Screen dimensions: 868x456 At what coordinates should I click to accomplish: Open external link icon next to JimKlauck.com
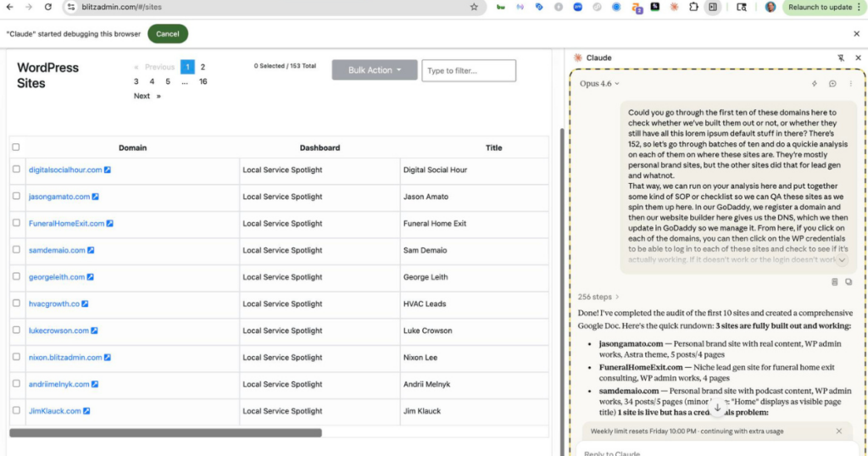point(86,411)
